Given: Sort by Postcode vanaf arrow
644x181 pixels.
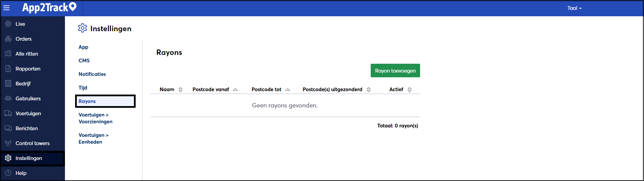Looking at the screenshot, I should pyautogui.click(x=235, y=89).
